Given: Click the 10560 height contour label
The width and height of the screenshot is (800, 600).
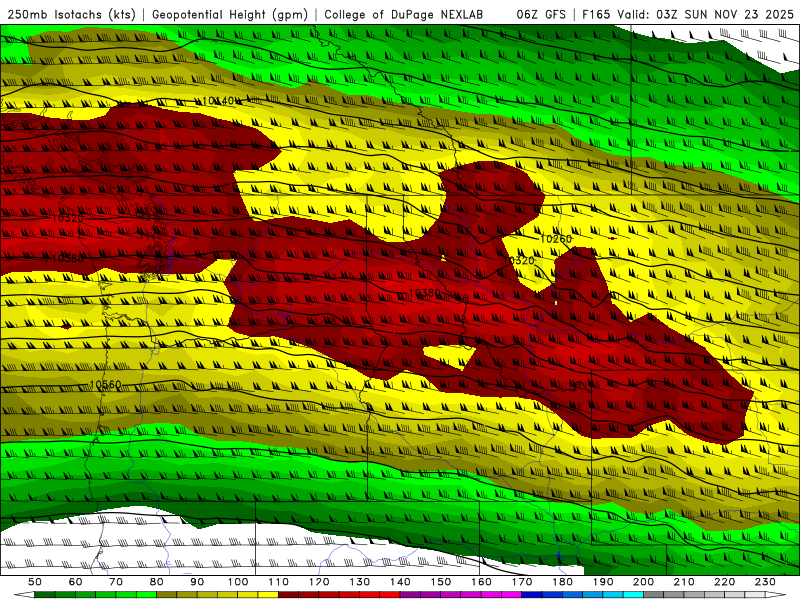Looking at the screenshot, I should [106, 384].
